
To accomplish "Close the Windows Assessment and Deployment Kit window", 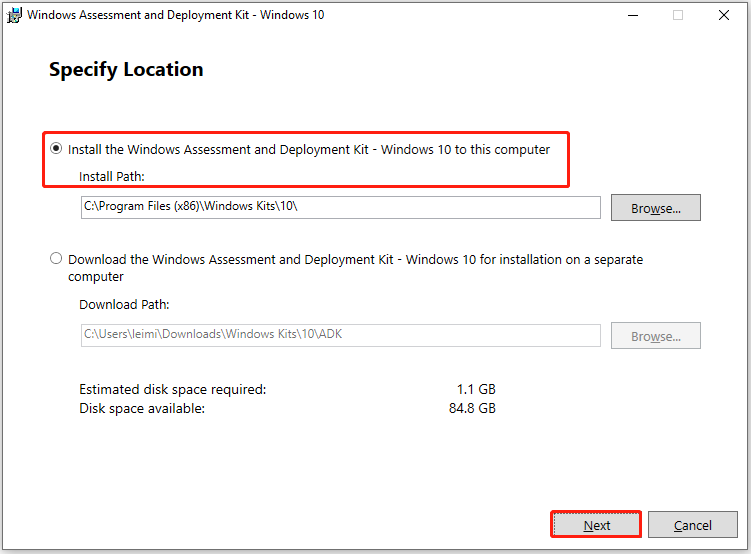I will tap(724, 15).
